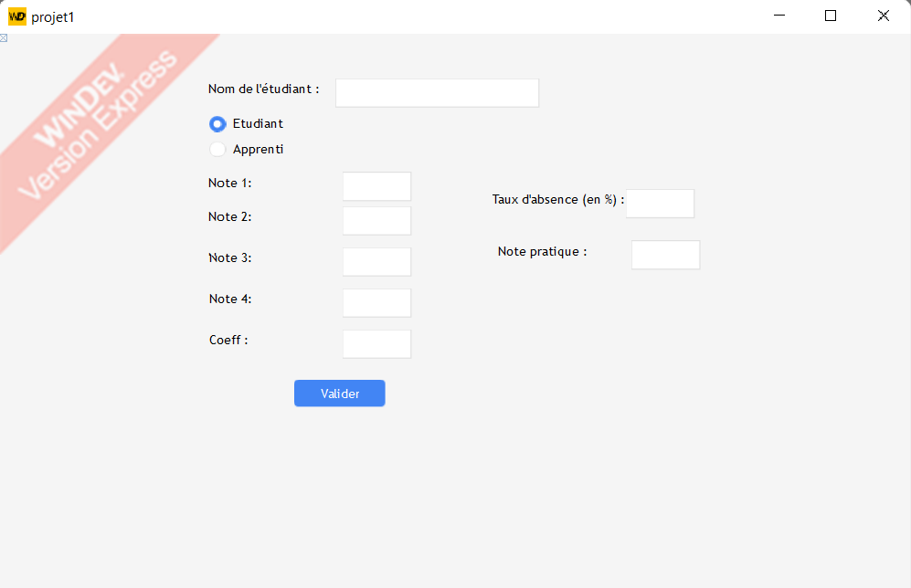Click the Note 1 input box
Viewport: 911px width, 588px height.
click(x=376, y=186)
